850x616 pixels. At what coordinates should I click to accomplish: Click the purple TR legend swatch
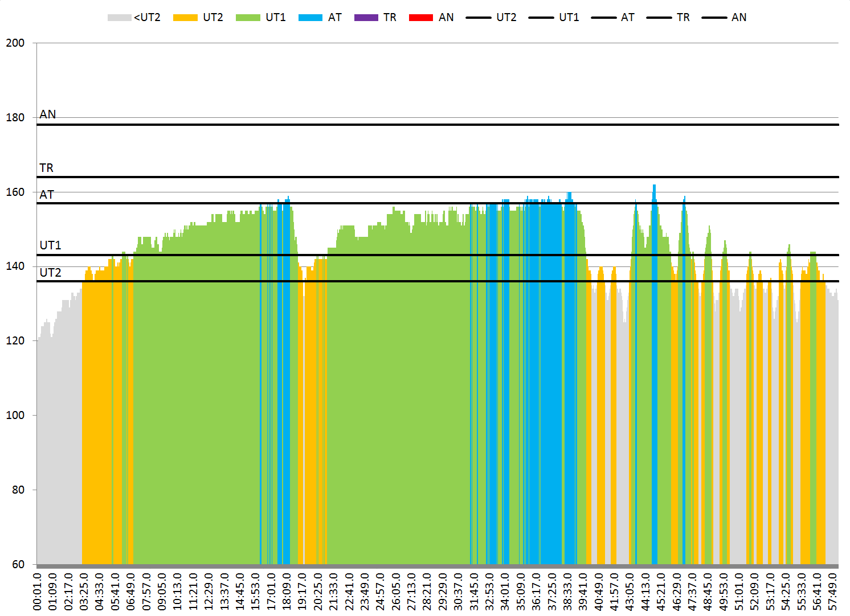click(x=366, y=18)
